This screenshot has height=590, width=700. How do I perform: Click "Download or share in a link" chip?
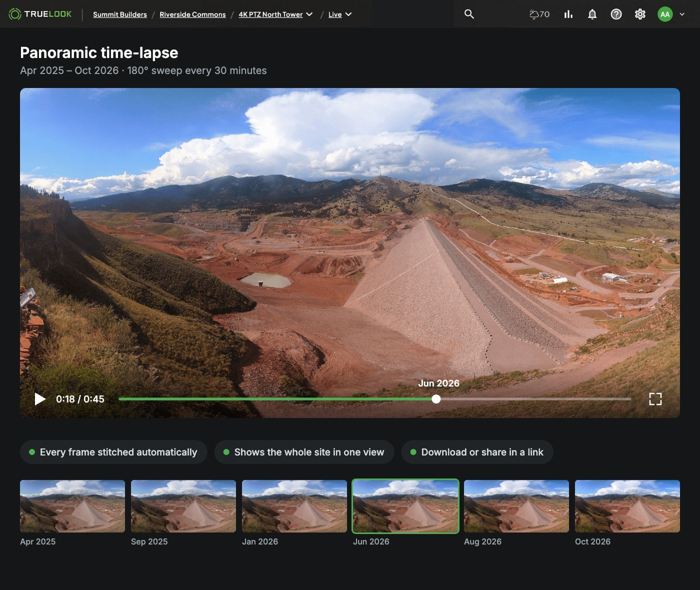477,452
